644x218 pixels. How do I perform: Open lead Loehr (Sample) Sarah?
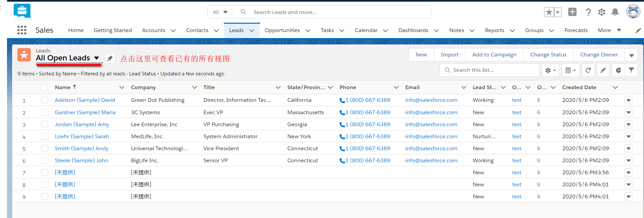[x=82, y=137]
